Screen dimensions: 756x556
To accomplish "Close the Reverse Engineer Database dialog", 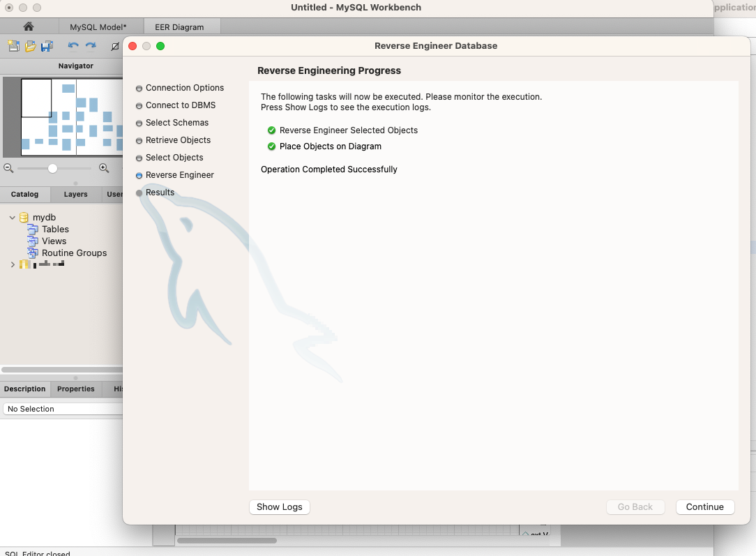I will [x=133, y=46].
